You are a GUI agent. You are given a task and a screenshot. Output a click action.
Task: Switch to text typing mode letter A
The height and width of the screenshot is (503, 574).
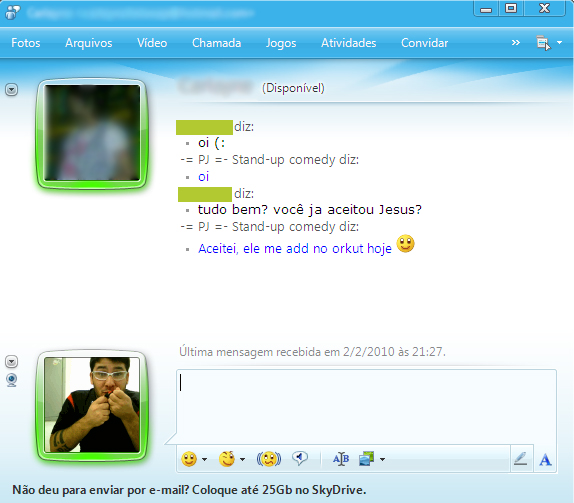tap(545, 459)
